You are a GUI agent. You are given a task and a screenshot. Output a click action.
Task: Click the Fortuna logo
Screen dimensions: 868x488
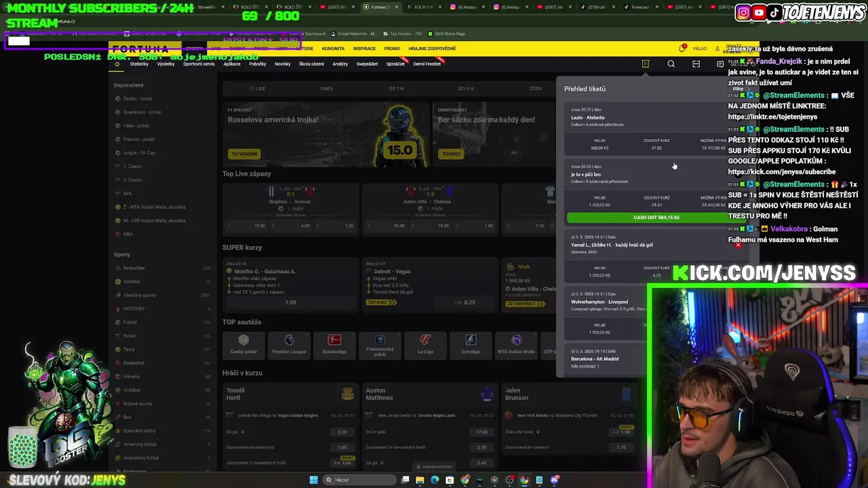(x=140, y=49)
